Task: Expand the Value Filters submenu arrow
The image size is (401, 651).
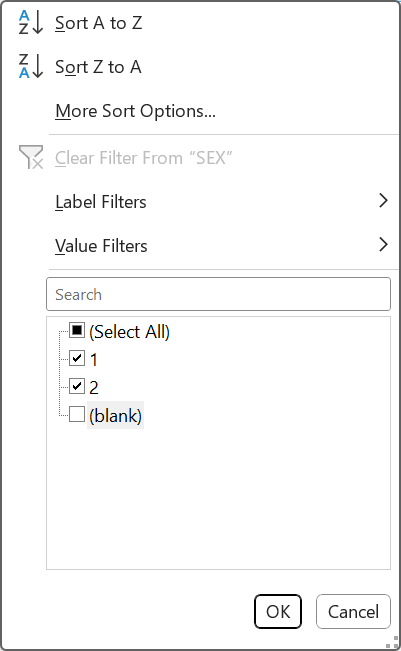Action: tap(384, 245)
